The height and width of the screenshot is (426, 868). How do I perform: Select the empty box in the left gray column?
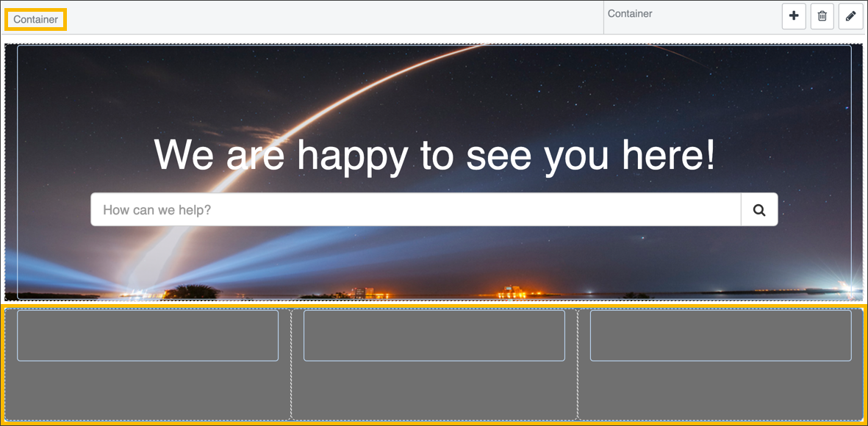[x=148, y=336]
